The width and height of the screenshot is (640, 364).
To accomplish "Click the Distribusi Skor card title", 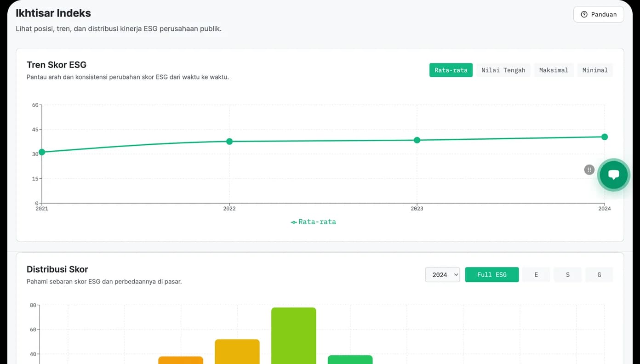I will coord(57,269).
